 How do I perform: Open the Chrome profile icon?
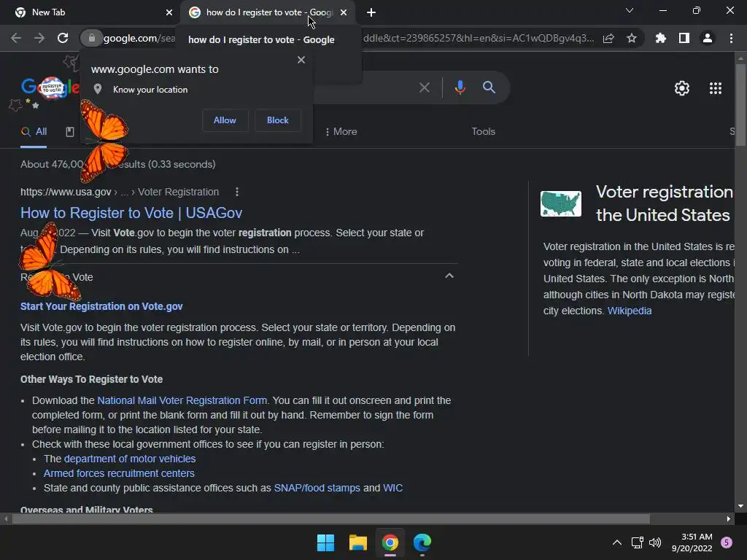coord(708,38)
